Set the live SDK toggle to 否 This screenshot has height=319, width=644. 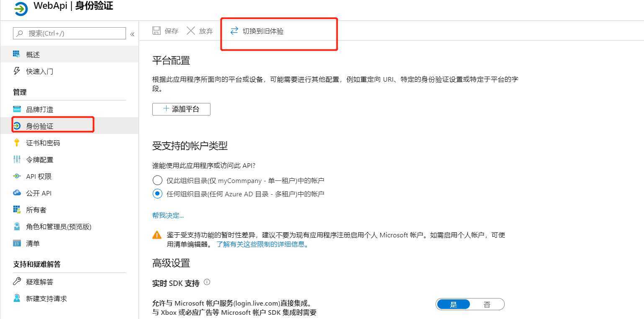487,304
